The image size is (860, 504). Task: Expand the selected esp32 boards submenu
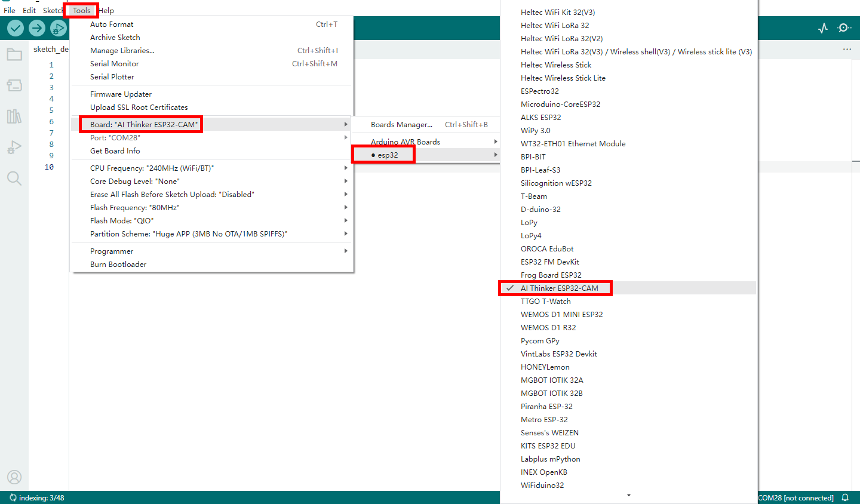pos(425,155)
